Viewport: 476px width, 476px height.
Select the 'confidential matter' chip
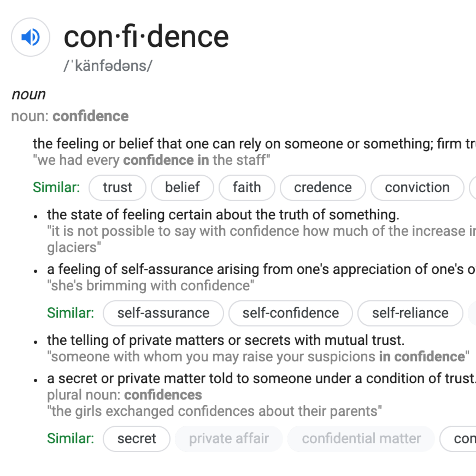[361, 439]
